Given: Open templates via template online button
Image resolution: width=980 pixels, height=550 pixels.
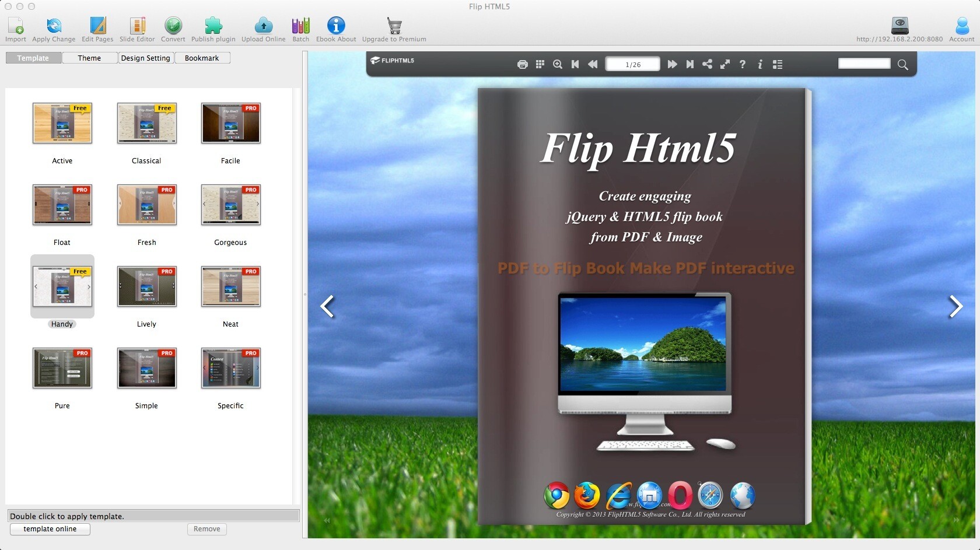Looking at the screenshot, I should click(x=50, y=529).
